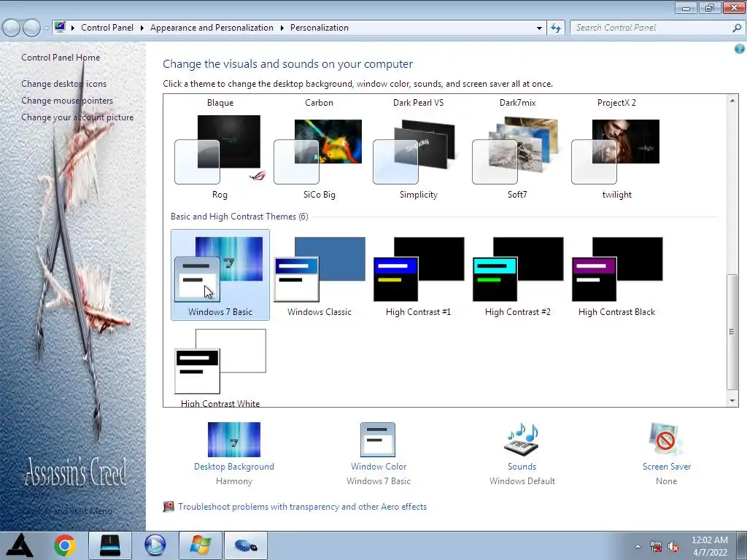Open the address bar history dropdown

(539, 28)
